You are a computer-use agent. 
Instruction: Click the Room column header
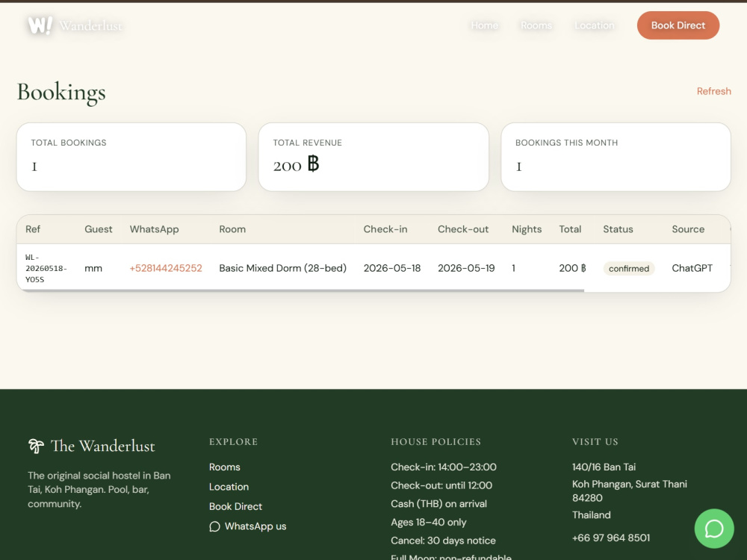(232, 229)
